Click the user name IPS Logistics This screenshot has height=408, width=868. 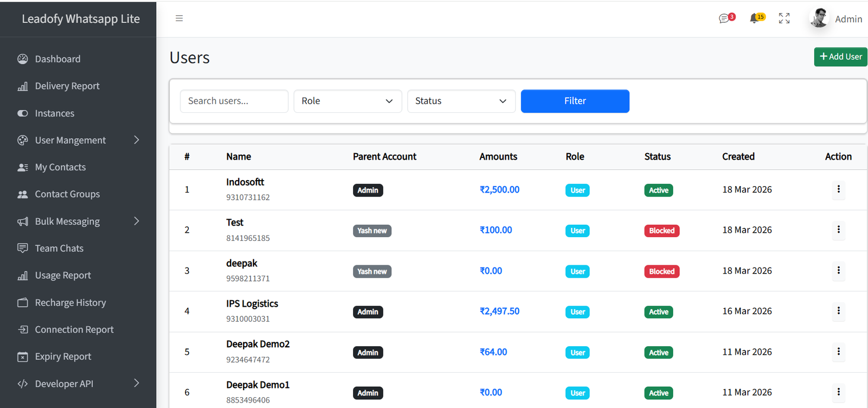click(x=252, y=304)
